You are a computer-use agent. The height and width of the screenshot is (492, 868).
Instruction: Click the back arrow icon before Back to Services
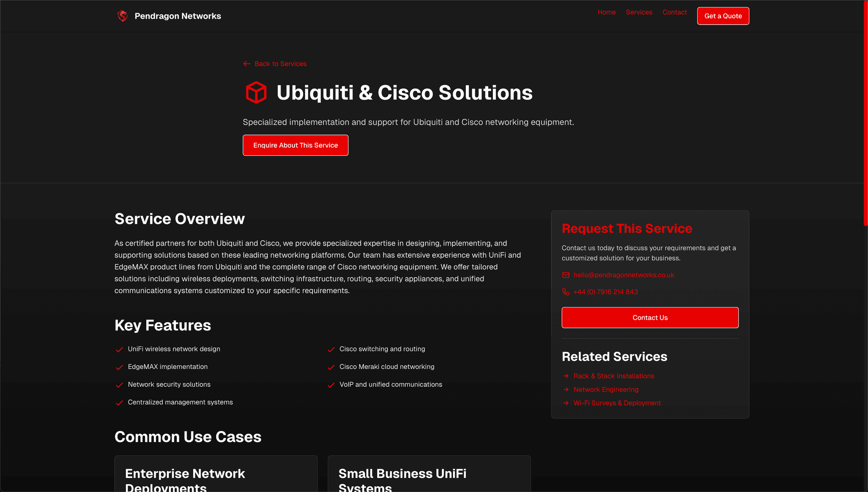click(x=247, y=64)
